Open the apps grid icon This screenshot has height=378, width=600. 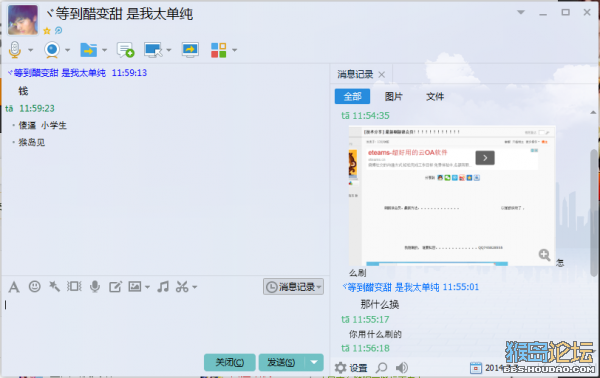(218, 50)
